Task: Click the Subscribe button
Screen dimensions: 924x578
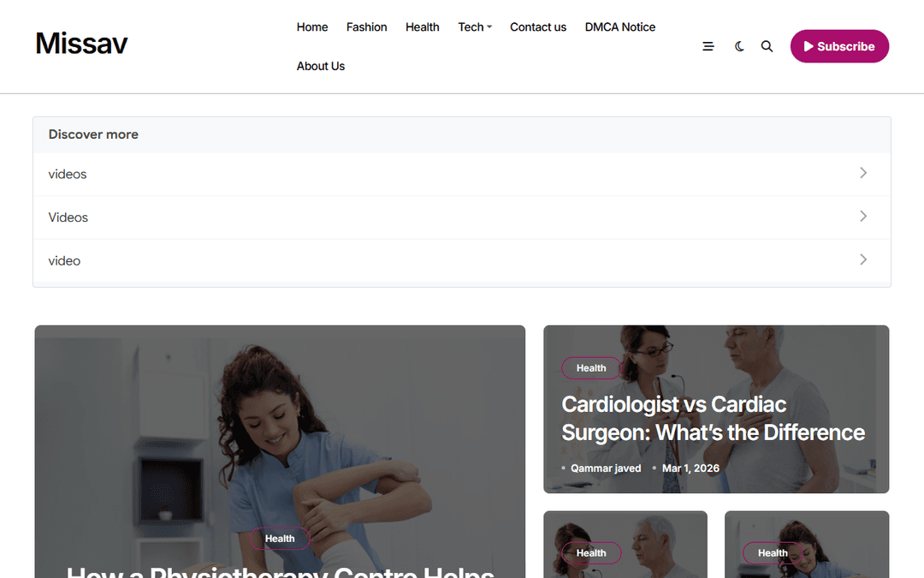Action: click(839, 46)
